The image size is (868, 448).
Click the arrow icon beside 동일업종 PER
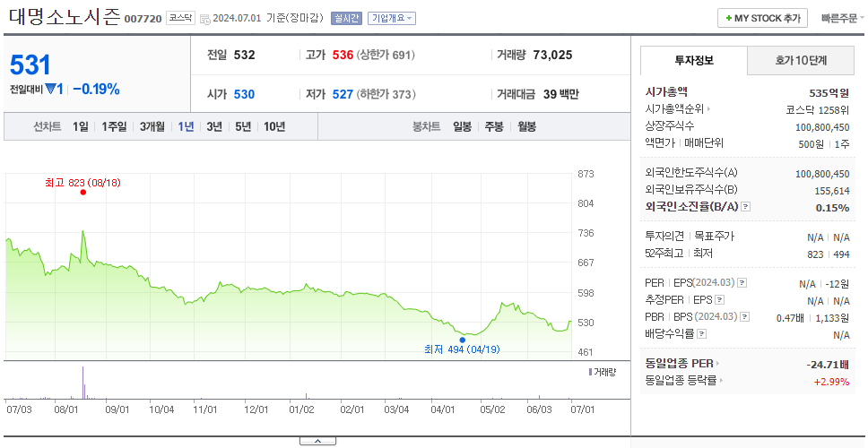click(x=718, y=364)
